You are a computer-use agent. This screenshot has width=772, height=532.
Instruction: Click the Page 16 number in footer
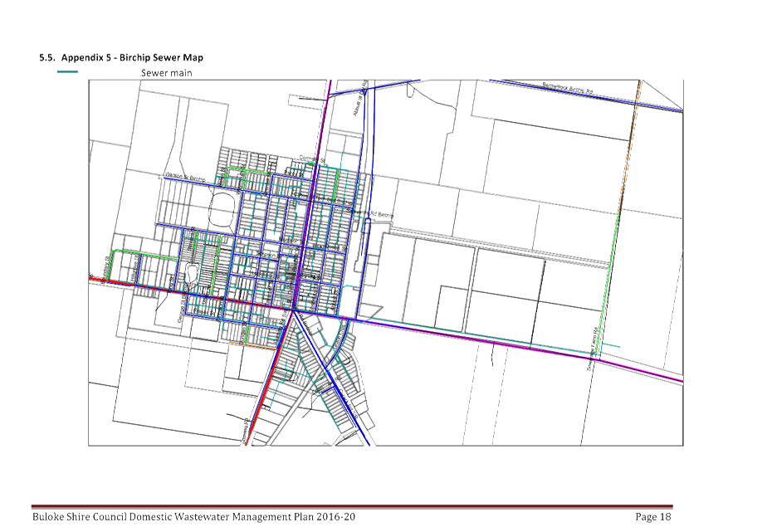click(x=652, y=517)
